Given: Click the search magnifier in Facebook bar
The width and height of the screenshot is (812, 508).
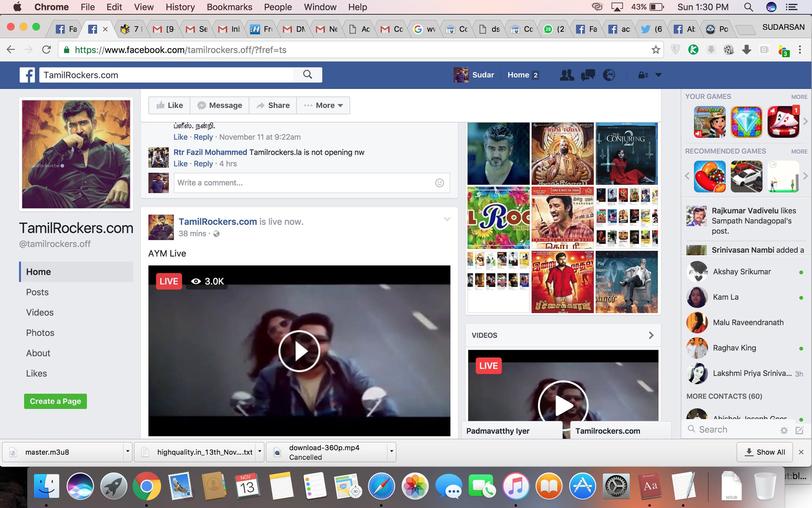Looking at the screenshot, I should pos(307,75).
